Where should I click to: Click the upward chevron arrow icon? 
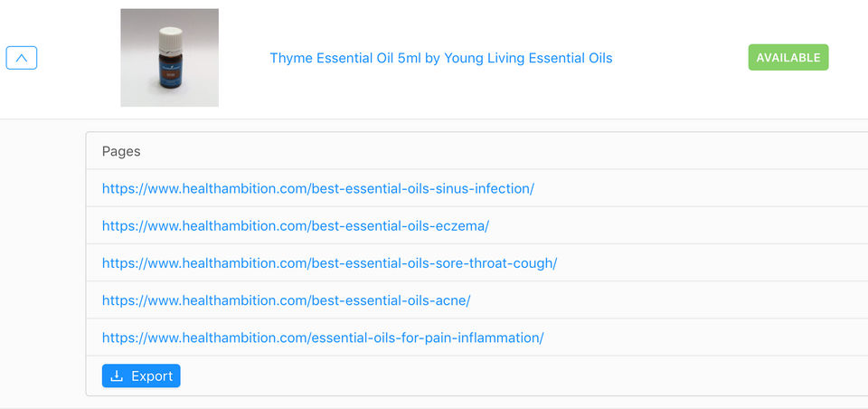(22, 58)
